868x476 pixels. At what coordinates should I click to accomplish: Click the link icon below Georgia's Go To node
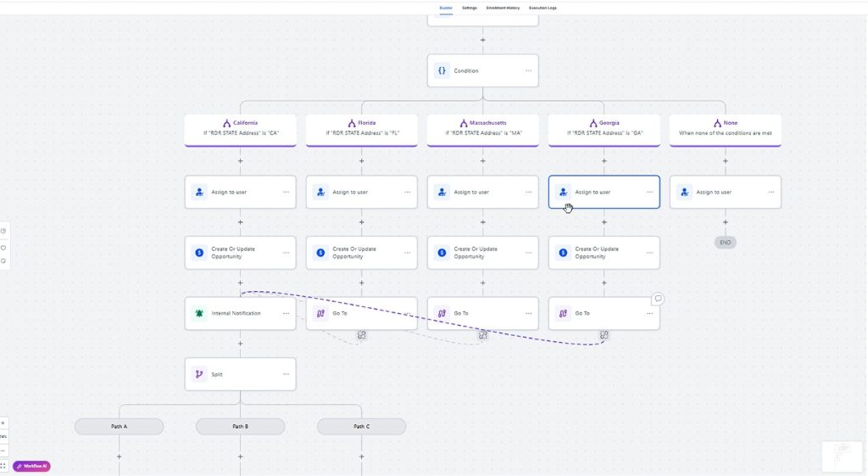pos(604,335)
